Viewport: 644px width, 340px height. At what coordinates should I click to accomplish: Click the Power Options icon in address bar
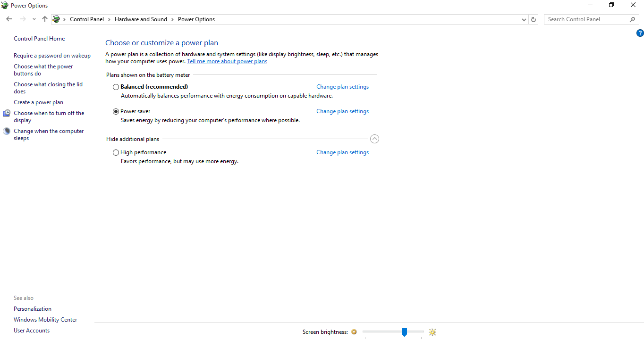click(x=56, y=19)
